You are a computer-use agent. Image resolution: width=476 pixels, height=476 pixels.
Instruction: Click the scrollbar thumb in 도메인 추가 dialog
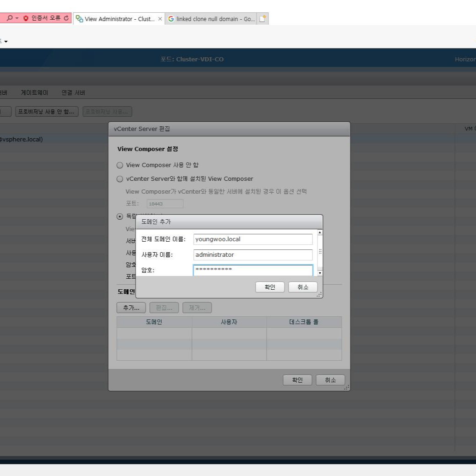coord(320,251)
